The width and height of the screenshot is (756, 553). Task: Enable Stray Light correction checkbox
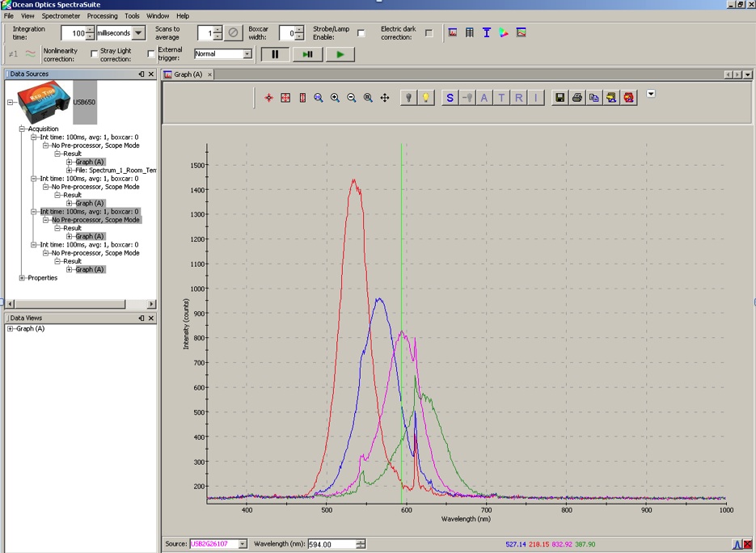pyautogui.click(x=151, y=54)
